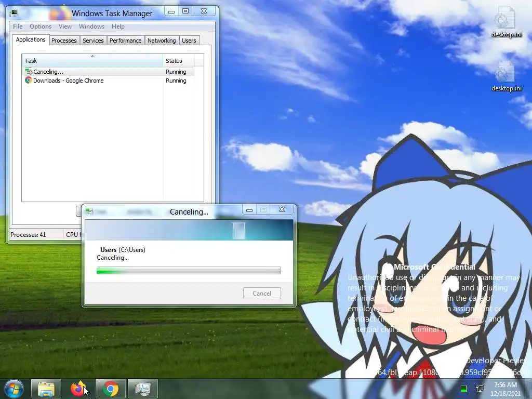Switch to the Performance tab
The width and height of the screenshot is (532, 399).
coord(126,41)
